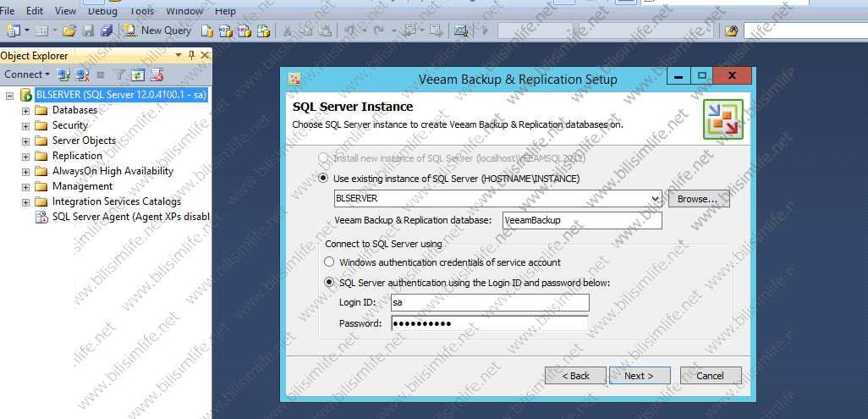Expand the Integration Services Catalogs folder

coord(25,202)
